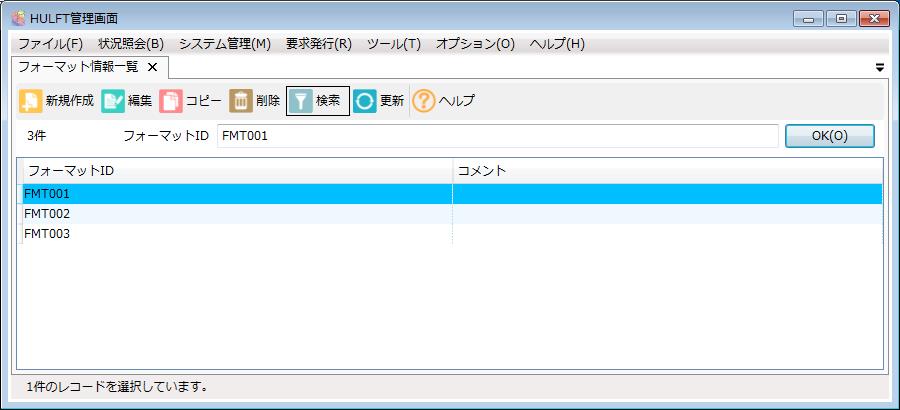Click the コピー (copy) toolbar icon
The height and width of the screenshot is (410, 900).
click(170, 101)
